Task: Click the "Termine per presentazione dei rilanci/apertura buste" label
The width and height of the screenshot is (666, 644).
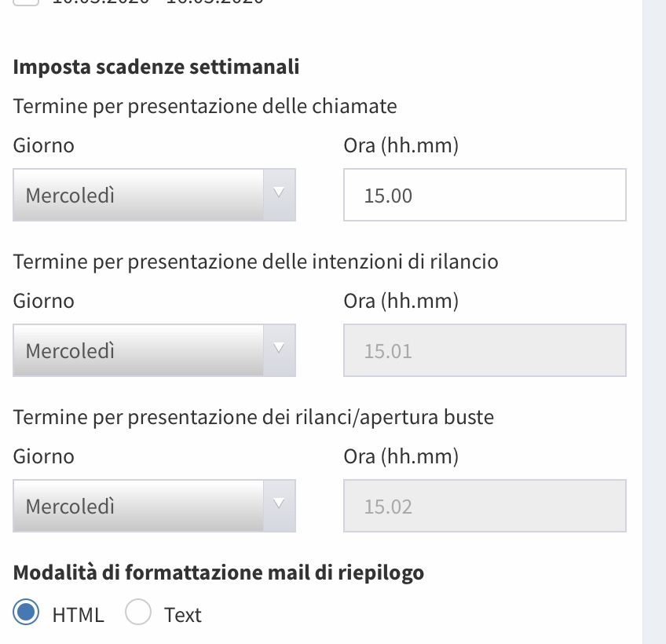Action: pyautogui.click(x=253, y=417)
